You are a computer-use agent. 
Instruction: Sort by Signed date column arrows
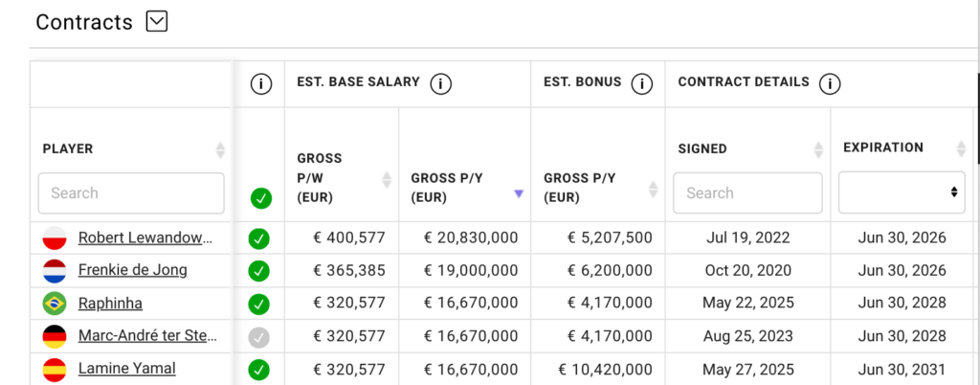818,149
